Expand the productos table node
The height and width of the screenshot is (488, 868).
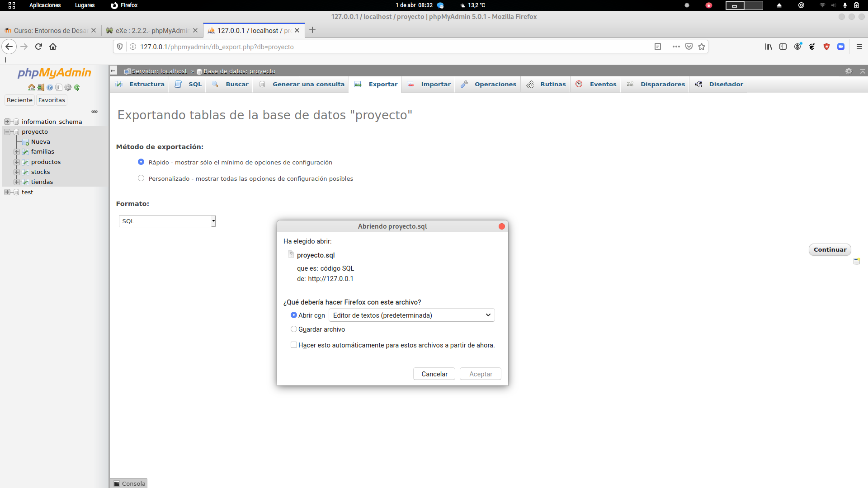tap(16, 162)
